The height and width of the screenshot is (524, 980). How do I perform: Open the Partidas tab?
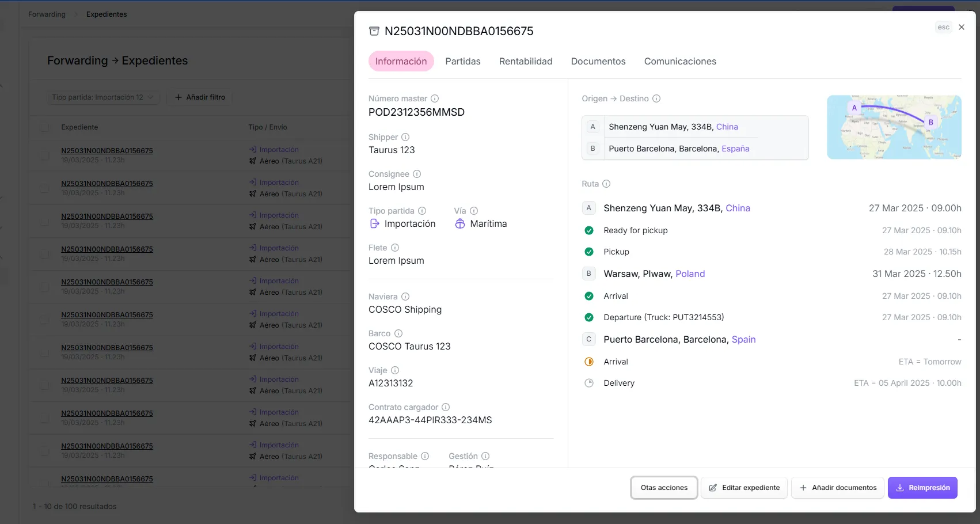463,61
